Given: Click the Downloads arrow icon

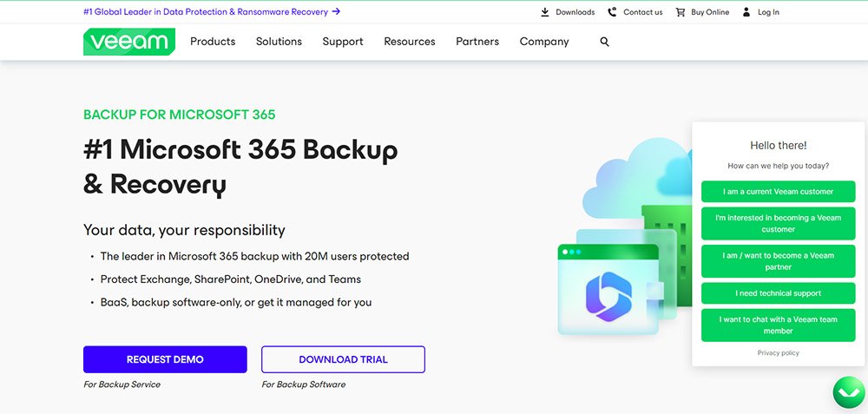Looking at the screenshot, I should [545, 12].
